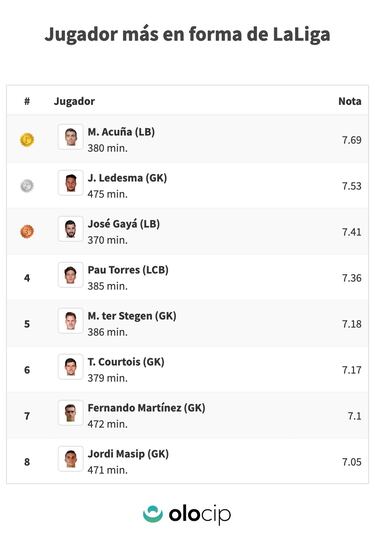Click the Jugador column header
This screenshot has width=375, height=539.
74,101
